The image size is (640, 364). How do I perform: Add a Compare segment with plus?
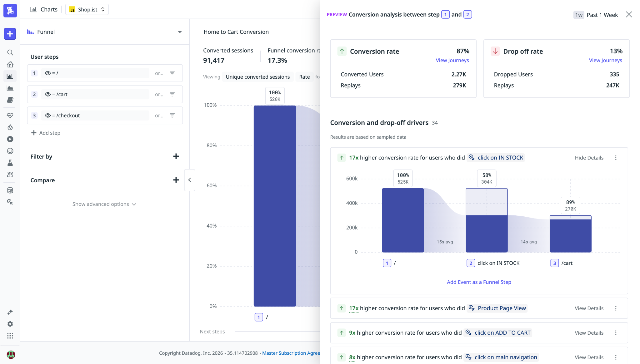(176, 180)
